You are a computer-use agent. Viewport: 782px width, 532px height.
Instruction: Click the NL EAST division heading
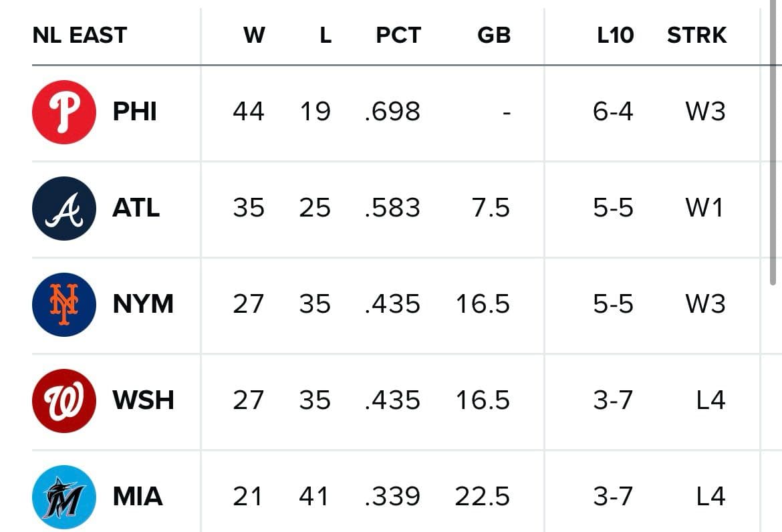coord(80,35)
